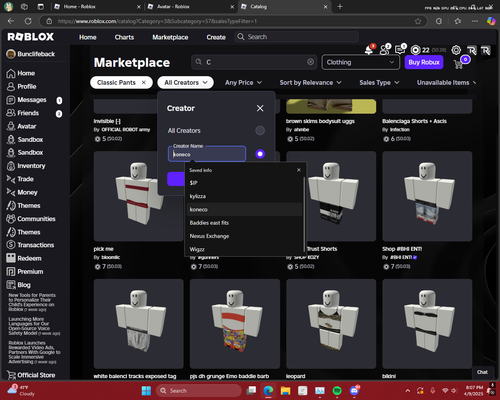The height and width of the screenshot is (400, 500).
Task: Choose Baddies east fits suggestion
Action: click(245, 223)
